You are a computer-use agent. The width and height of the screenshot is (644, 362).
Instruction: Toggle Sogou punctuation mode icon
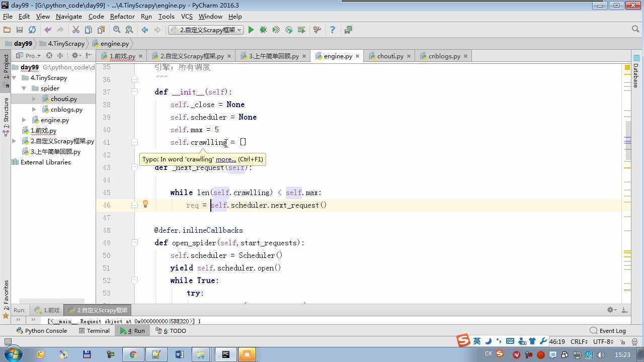point(499,341)
